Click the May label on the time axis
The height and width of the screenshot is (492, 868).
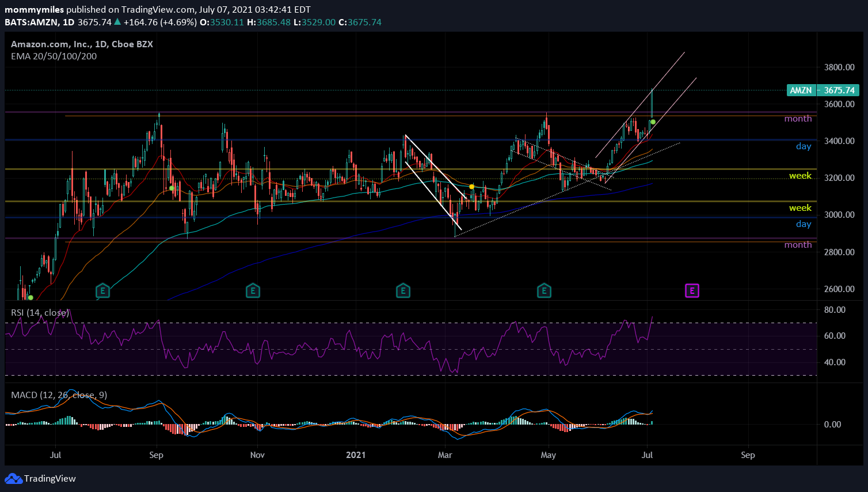coord(549,455)
